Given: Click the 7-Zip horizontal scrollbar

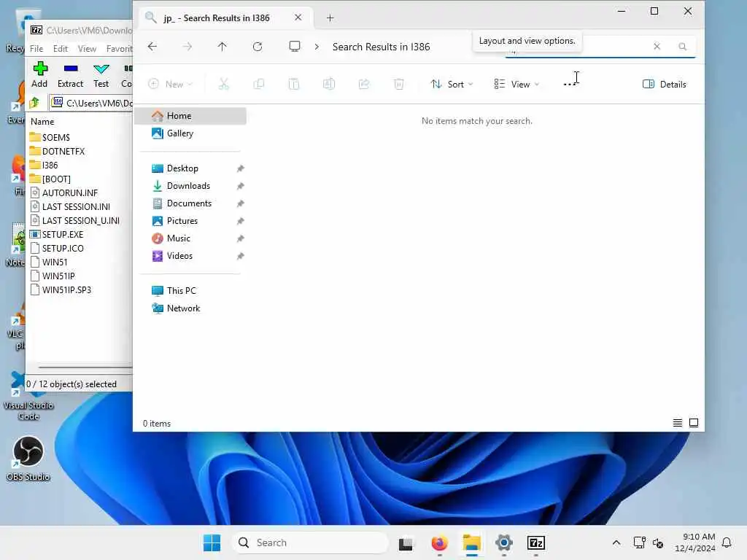Looking at the screenshot, I should click(85, 367).
